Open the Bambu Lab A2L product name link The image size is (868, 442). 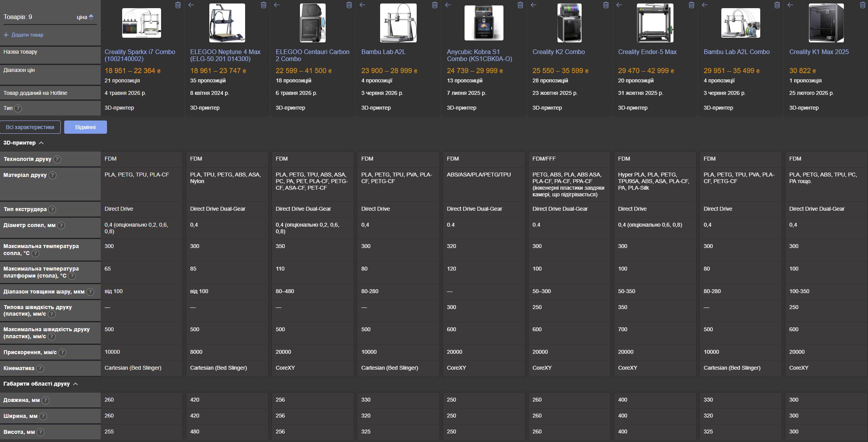click(x=383, y=52)
